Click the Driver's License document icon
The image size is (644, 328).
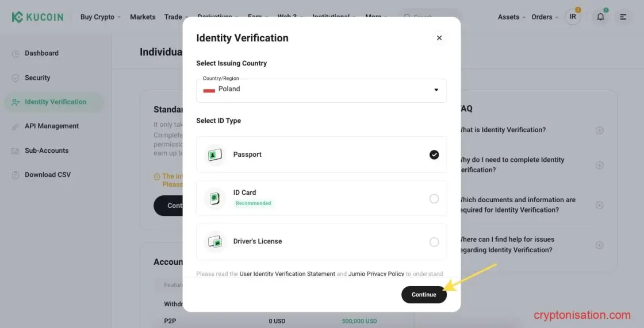[215, 241]
